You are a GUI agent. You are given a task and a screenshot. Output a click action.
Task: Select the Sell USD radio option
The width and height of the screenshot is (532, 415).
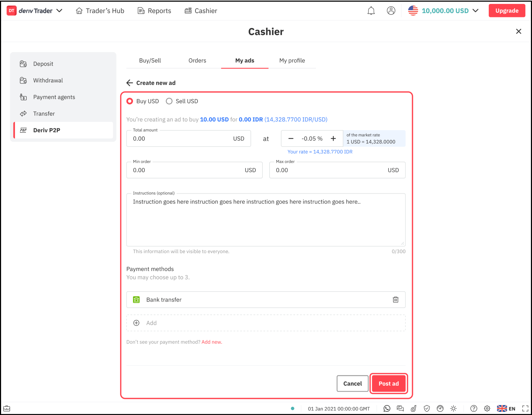coord(170,101)
